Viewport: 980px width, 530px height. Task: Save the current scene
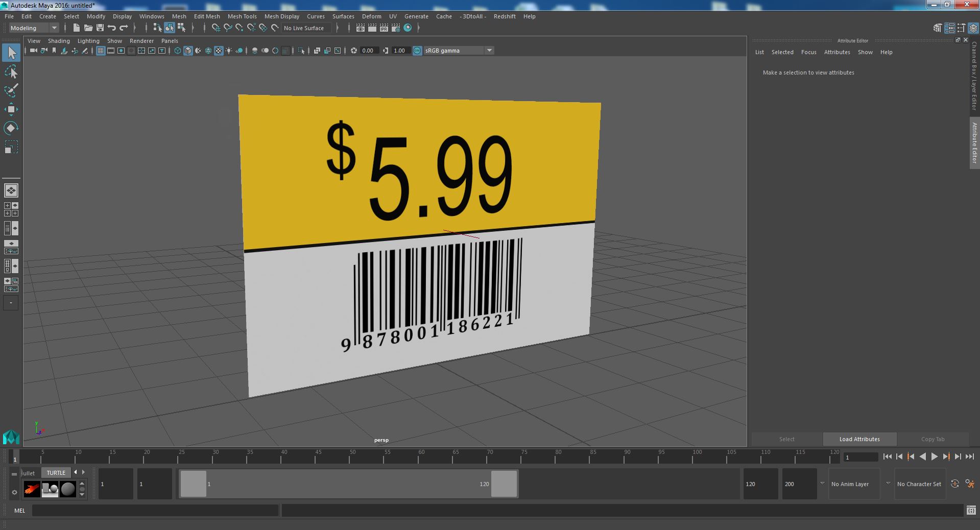[x=100, y=28]
